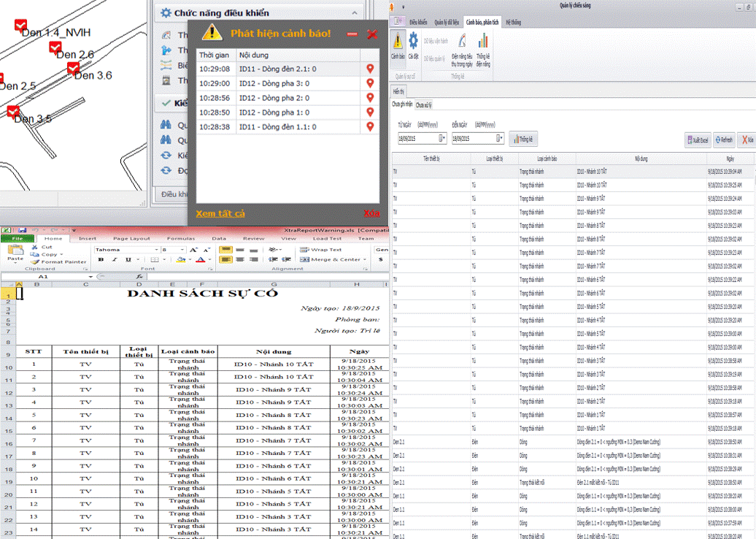
Task: Toggle Bold formatting in Excel
Action: [x=101, y=260]
